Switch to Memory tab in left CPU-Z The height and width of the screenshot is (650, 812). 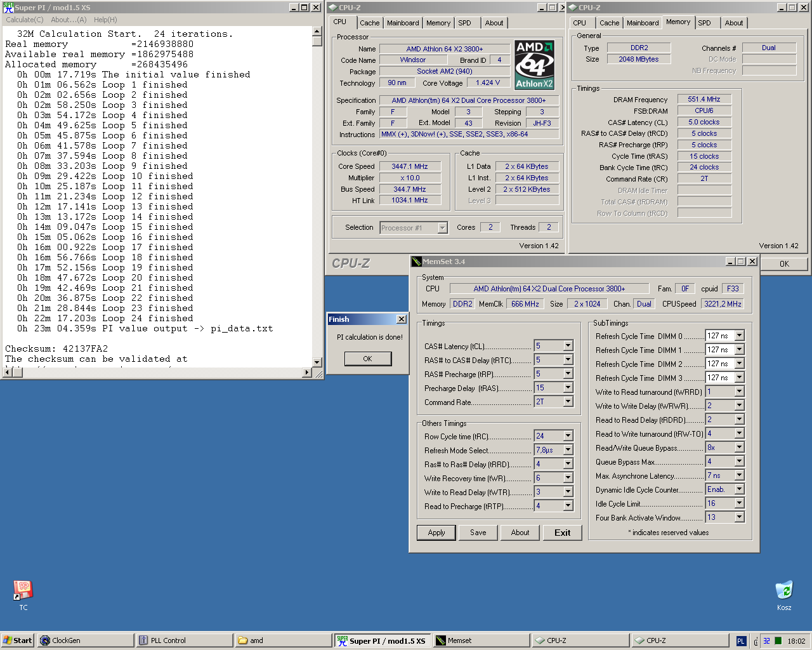[x=438, y=23]
